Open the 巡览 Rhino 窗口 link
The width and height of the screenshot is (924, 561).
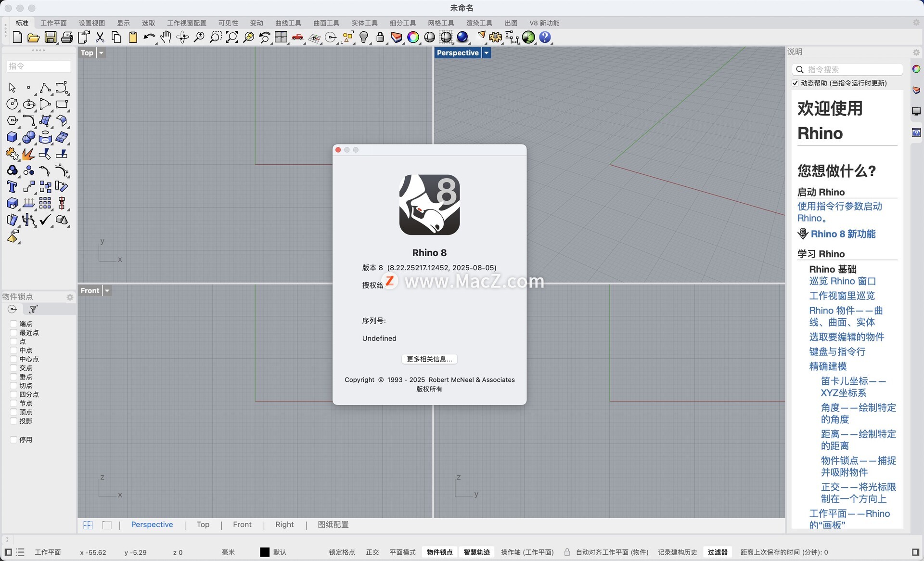click(843, 281)
